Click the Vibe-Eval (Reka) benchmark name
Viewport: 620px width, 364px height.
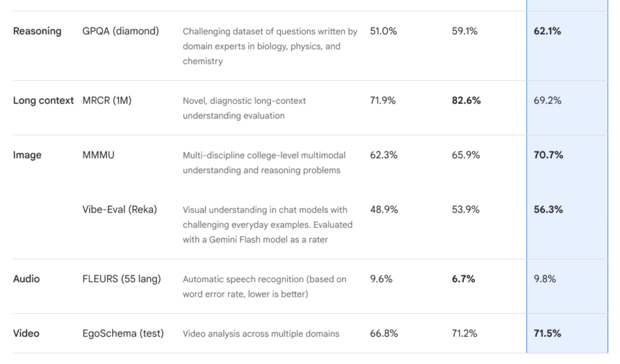point(120,209)
